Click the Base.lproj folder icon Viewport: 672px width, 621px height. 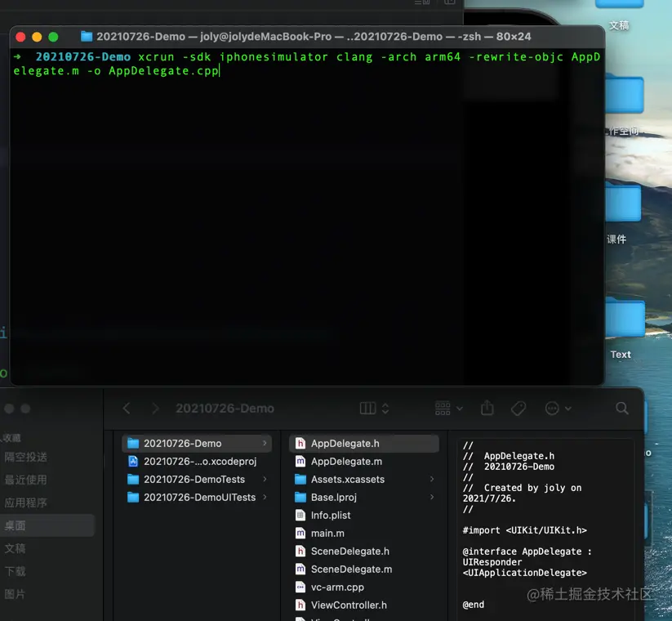300,498
